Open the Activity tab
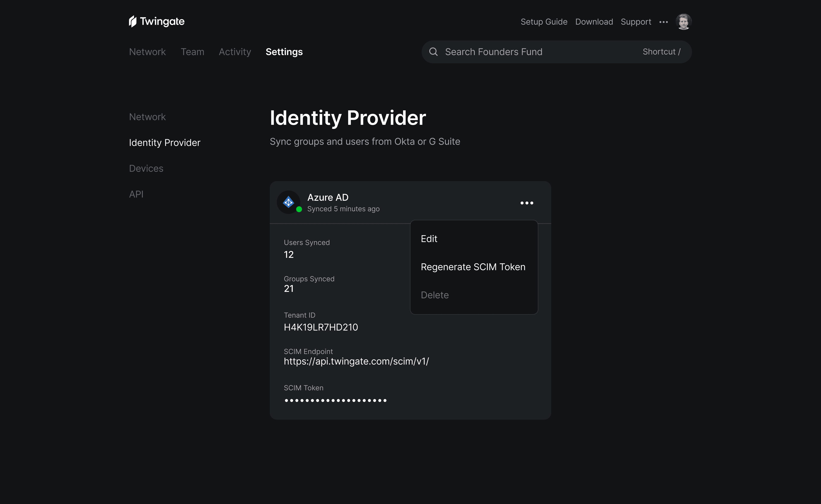The image size is (821, 504). click(x=235, y=52)
